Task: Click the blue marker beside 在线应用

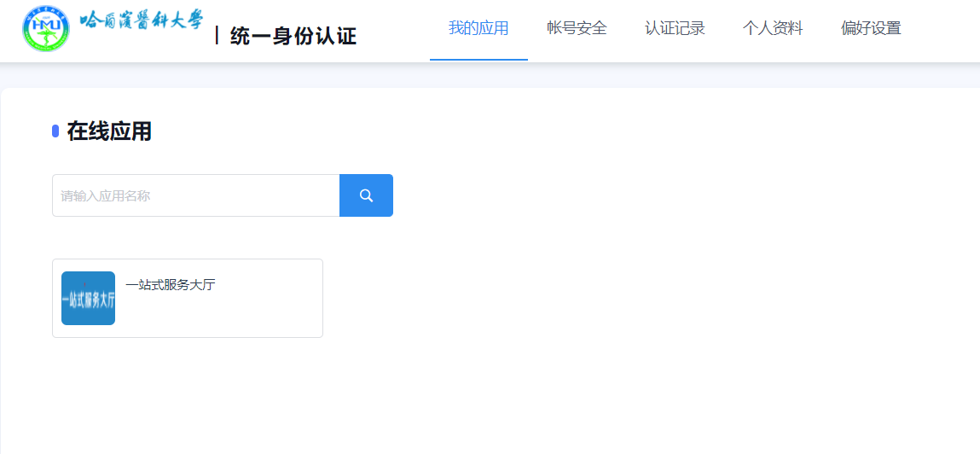Action: tap(55, 131)
